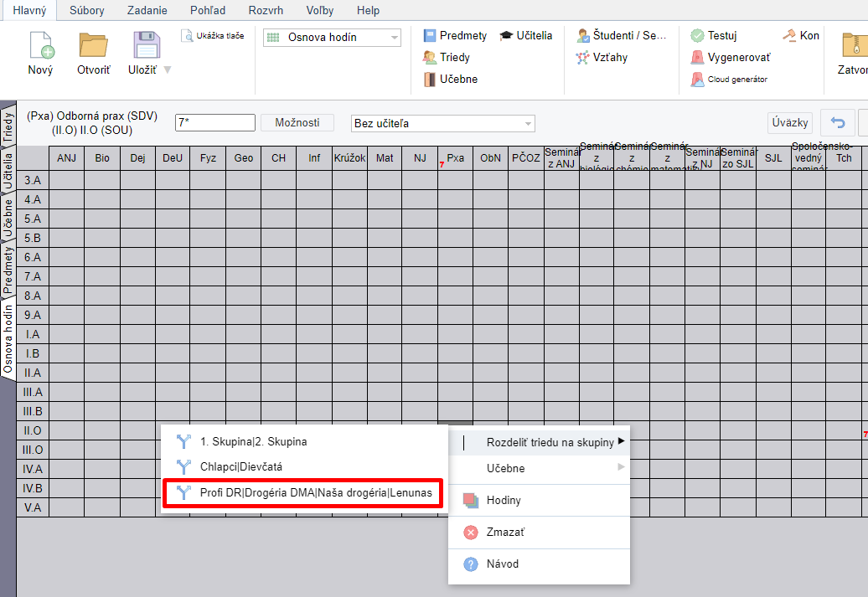Open the Rozvrh menu
Viewport: 868px width, 597px height.
pyautogui.click(x=266, y=11)
